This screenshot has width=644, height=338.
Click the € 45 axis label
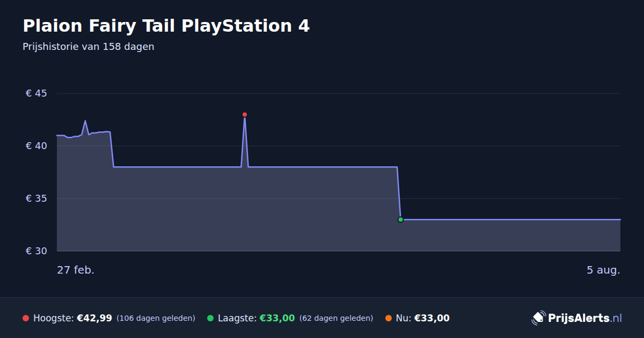(x=36, y=93)
